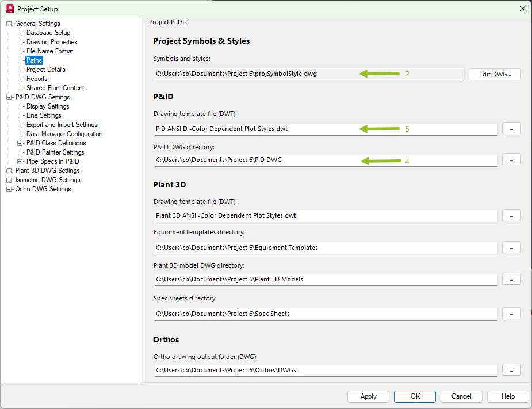
Task: Expand the Plant 3D DWG Settings node
Action: click(9, 171)
